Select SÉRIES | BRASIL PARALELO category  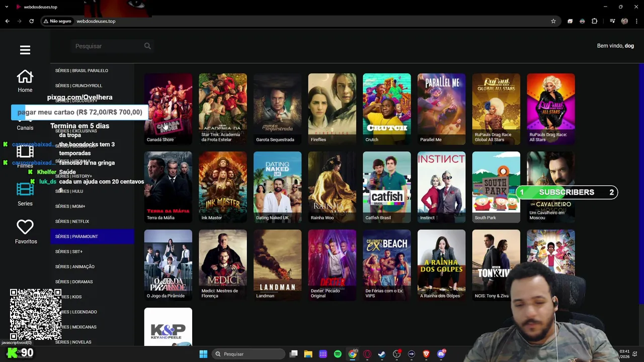click(x=92, y=70)
